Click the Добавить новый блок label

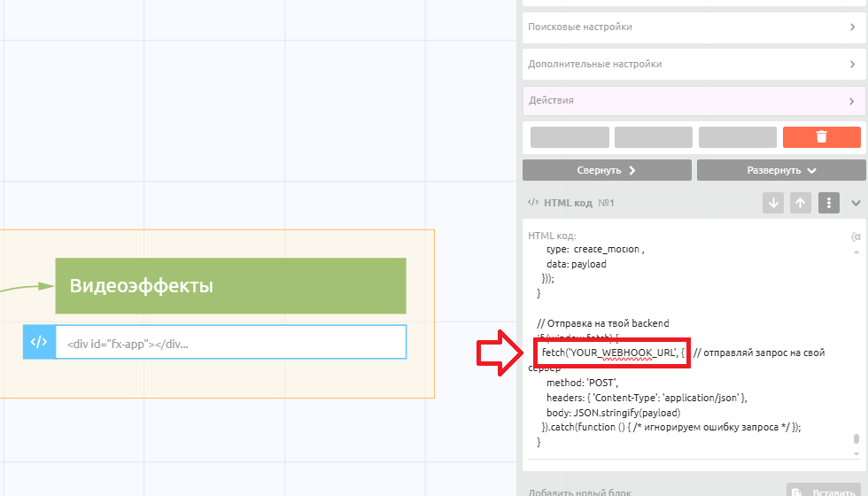pyautogui.click(x=578, y=492)
